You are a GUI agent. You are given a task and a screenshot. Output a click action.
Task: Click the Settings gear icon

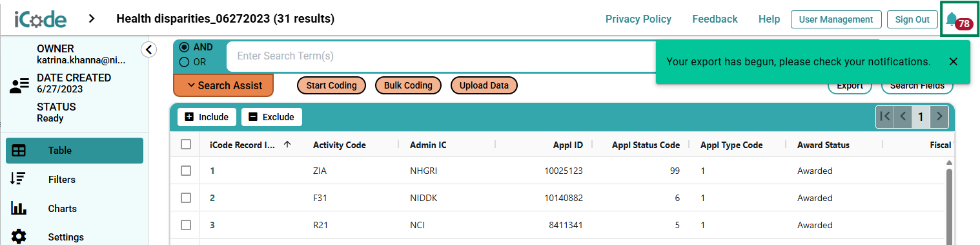[x=19, y=237]
